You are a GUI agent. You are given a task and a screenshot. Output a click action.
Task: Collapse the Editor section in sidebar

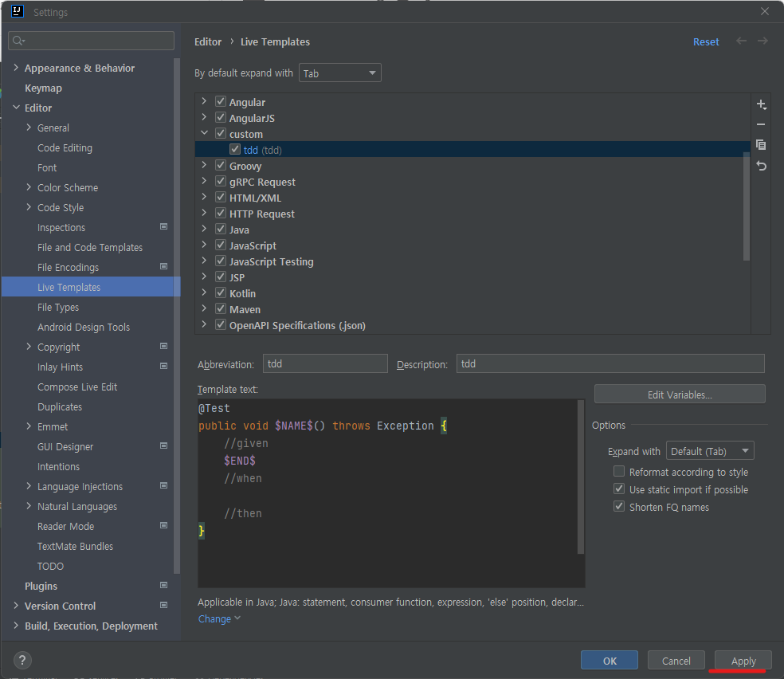tap(16, 108)
